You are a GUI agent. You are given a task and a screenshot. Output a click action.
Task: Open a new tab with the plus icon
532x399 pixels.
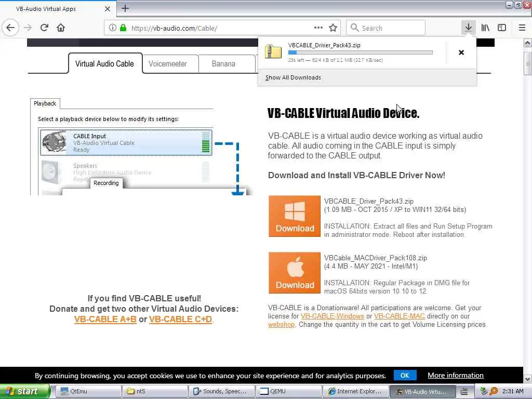point(125,8)
